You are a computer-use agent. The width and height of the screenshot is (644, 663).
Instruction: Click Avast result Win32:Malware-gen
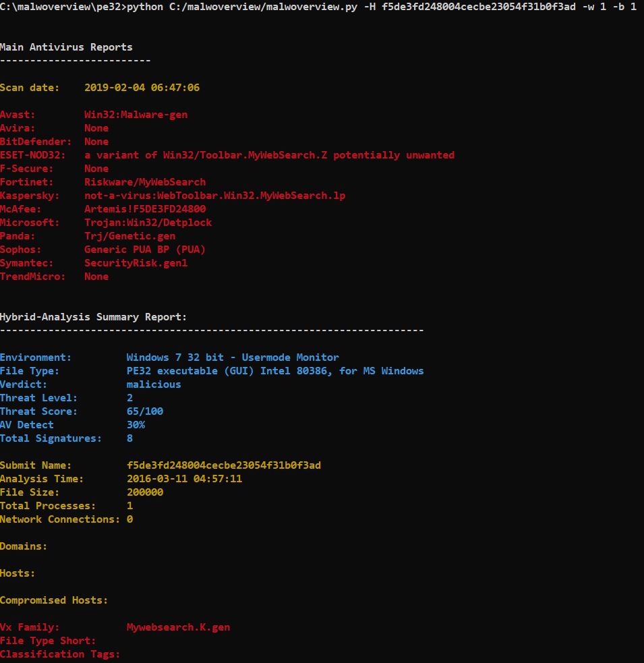[x=136, y=115]
